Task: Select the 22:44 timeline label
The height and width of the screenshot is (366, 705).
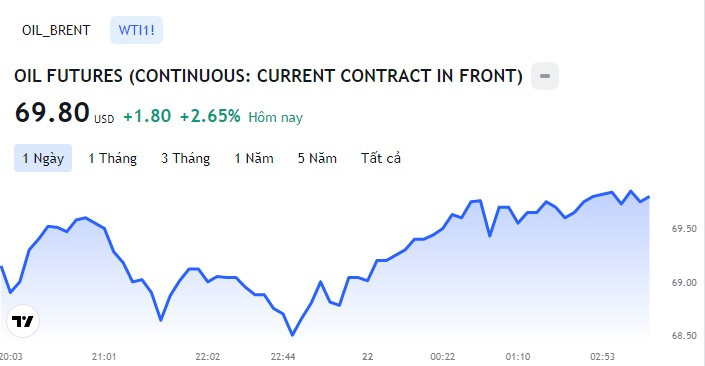Action: click(x=283, y=357)
